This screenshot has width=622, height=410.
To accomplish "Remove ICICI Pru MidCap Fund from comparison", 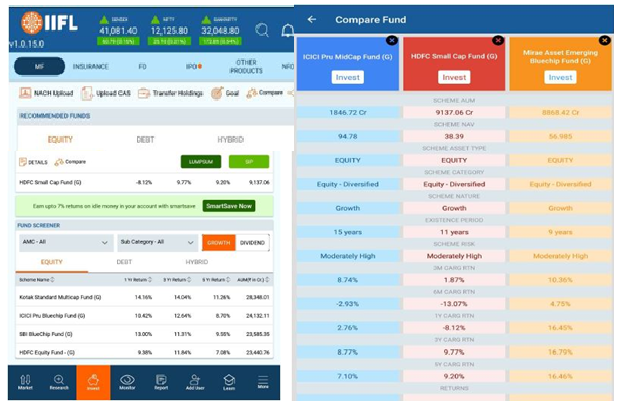I will coord(392,40).
